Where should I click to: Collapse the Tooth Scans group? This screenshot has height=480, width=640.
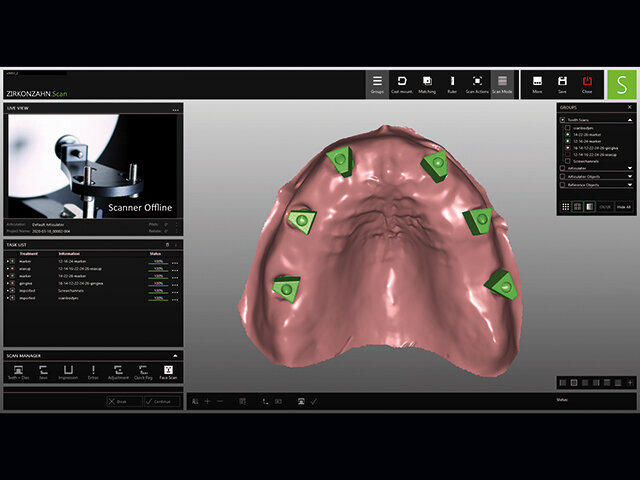(x=630, y=120)
